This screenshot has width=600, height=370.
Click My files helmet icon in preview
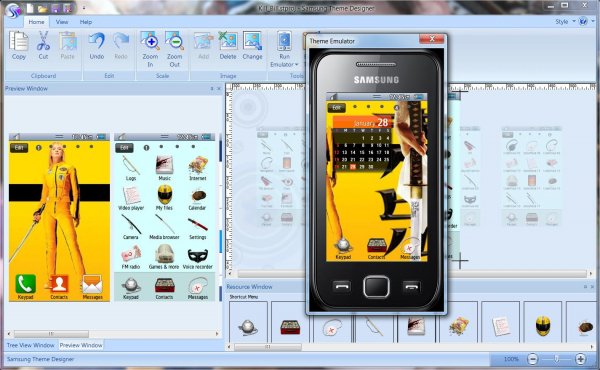coord(164,197)
